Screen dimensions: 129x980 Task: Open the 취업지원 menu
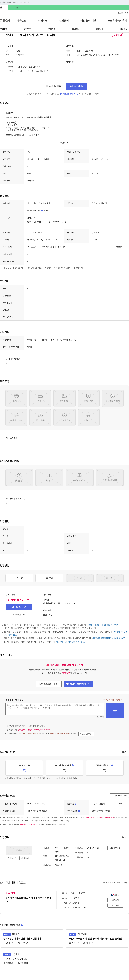tap(43, 20)
